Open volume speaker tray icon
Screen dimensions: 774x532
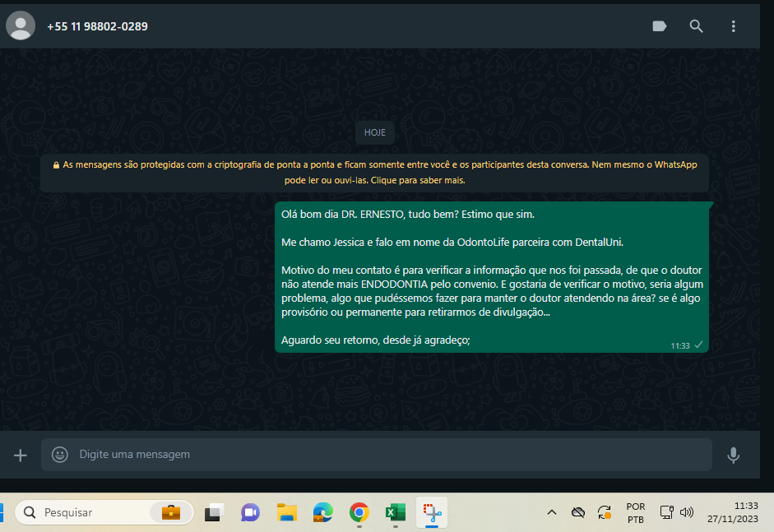[x=687, y=513]
